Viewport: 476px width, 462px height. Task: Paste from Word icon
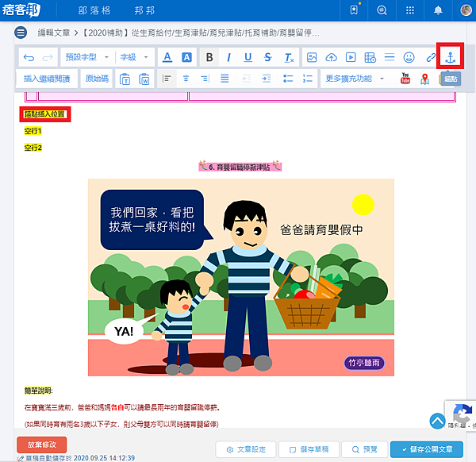click(144, 79)
